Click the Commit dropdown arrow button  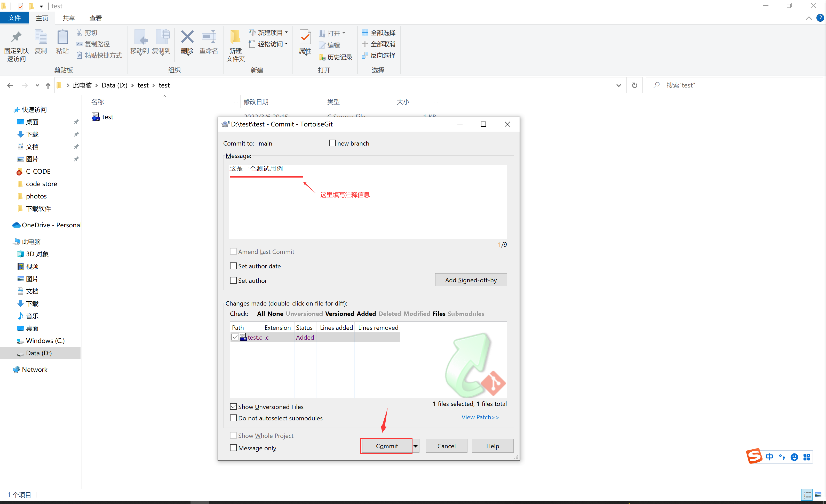pos(416,446)
